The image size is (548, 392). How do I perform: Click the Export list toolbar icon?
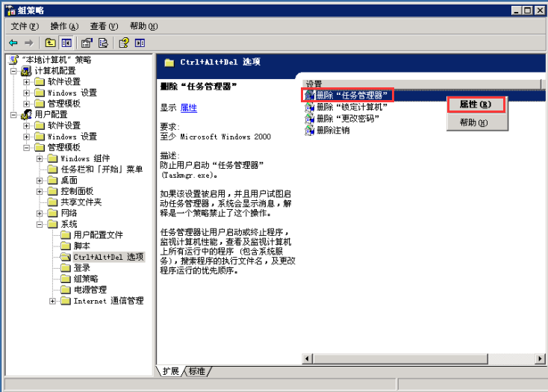103,43
